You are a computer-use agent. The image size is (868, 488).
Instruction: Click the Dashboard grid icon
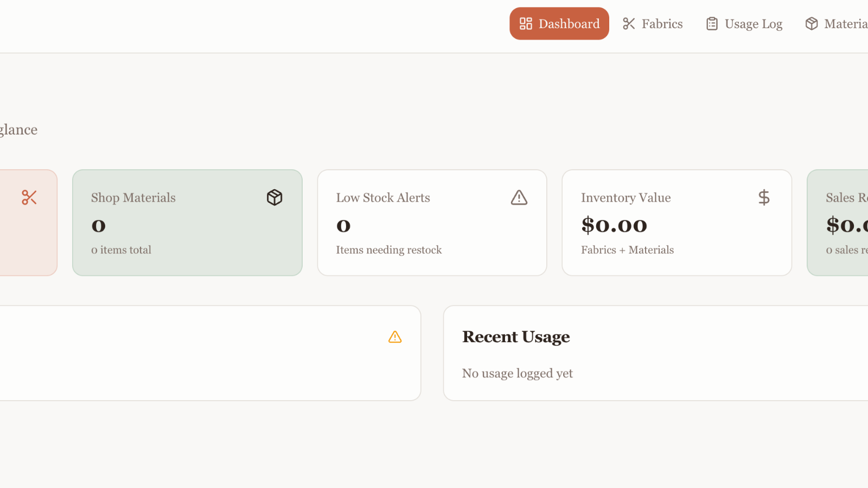pyautogui.click(x=526, y=24)
